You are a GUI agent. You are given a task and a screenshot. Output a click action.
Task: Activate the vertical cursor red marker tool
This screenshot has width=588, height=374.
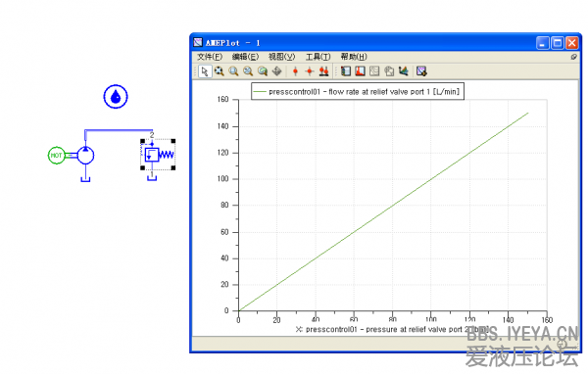[x=296, y=71]
